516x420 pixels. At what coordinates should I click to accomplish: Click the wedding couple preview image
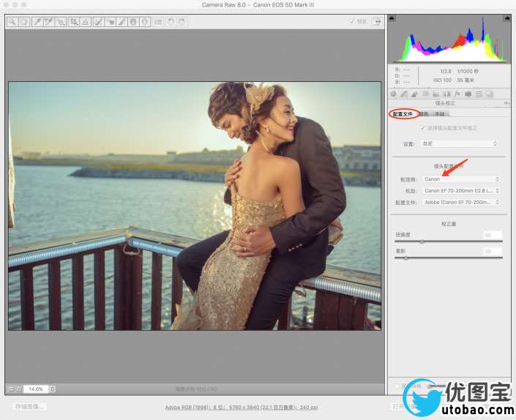[x=195, y=206]
